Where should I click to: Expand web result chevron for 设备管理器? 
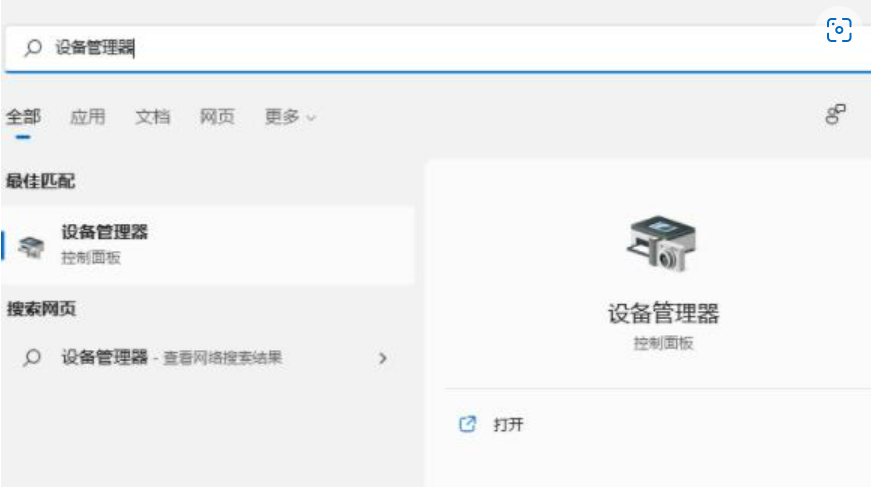(383, 358)
